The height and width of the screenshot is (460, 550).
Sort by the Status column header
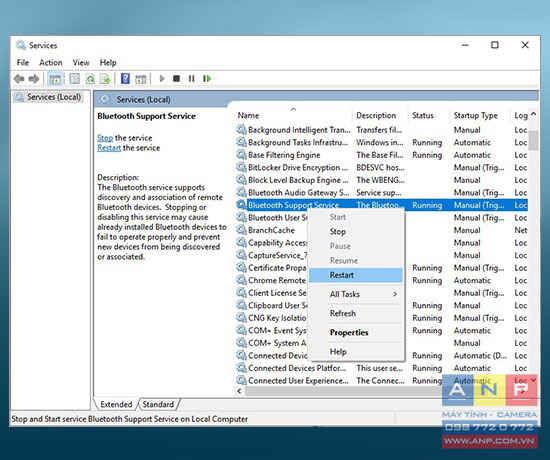[428, 115]
